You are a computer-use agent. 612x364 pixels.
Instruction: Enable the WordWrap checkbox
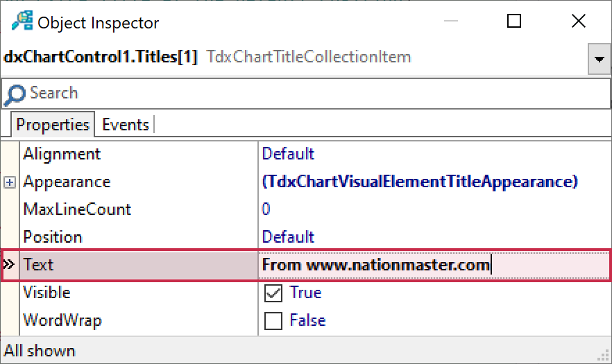pyautogui.click(x=274, y=321)
